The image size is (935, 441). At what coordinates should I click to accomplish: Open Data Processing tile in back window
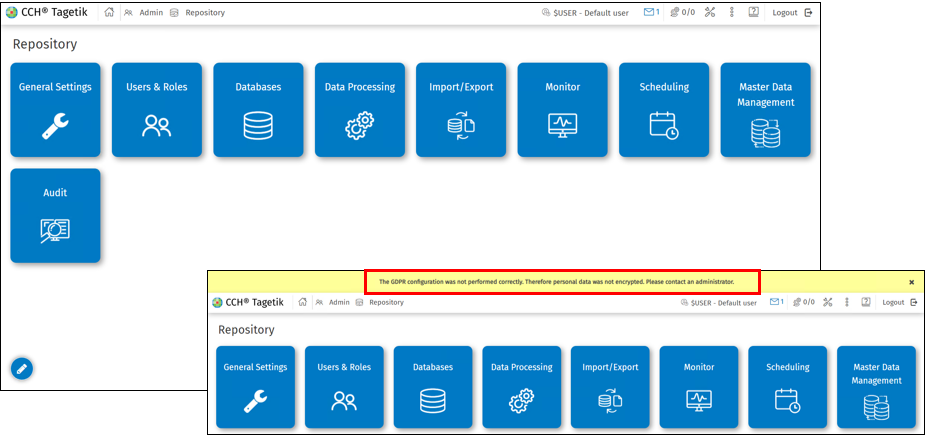tap(360, 110)
